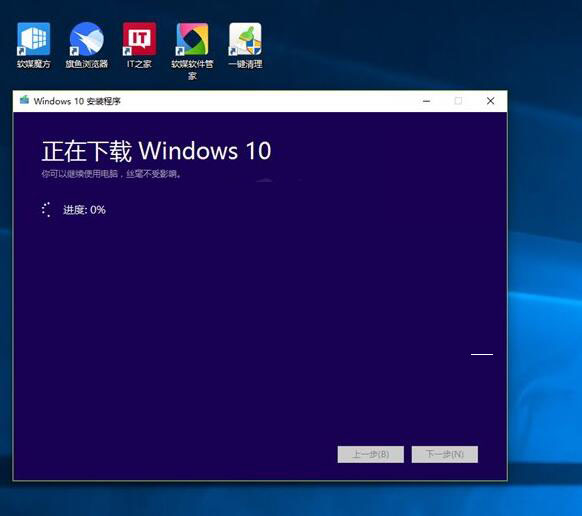Select the IT之家 label text under its icon
Screen dimensions: 582x516
pos(139,64)
